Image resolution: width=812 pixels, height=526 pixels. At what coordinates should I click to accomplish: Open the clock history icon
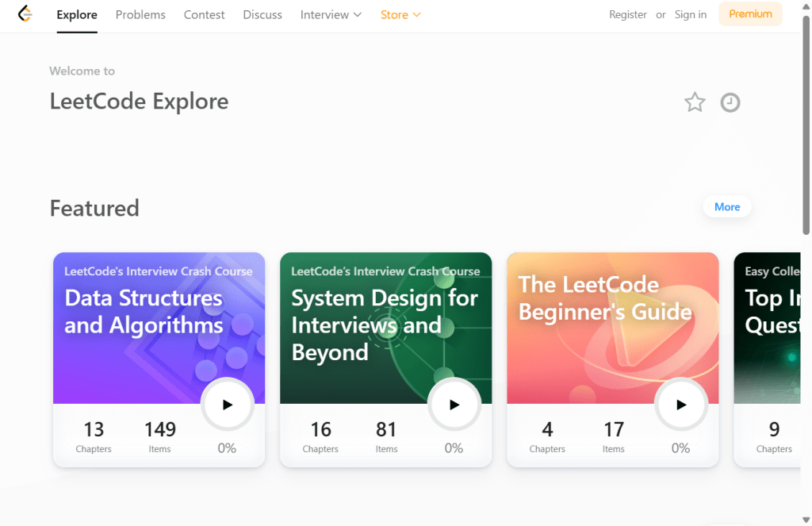[730, 102]
